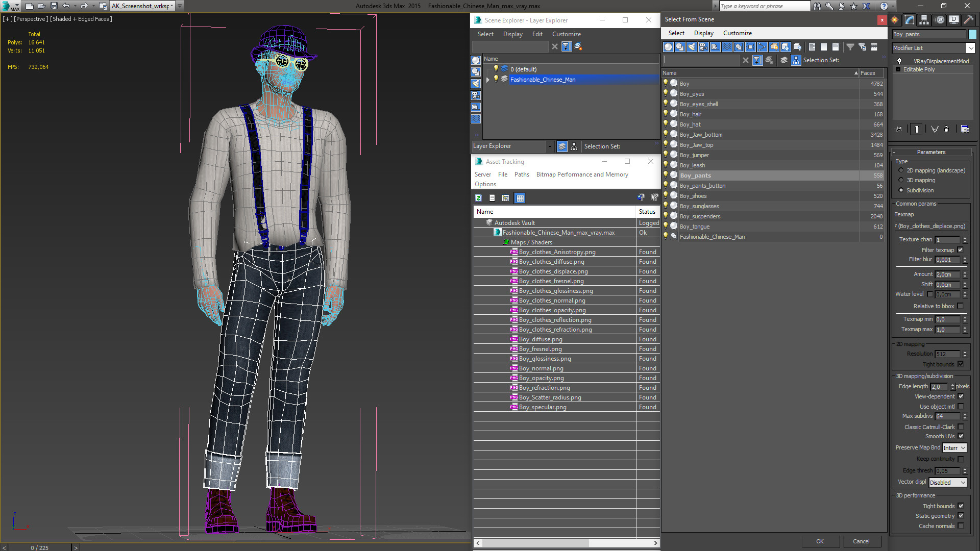This screenshot has width=980, height=551.
Task: Open the Utilities hammer tab
Action: click(x=968, y=20)
